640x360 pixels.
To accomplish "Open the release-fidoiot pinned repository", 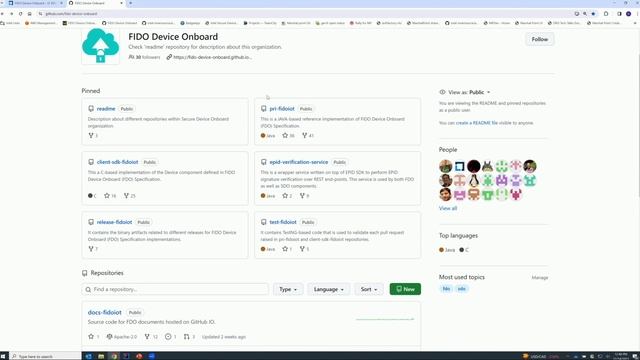I will point(114,222).
